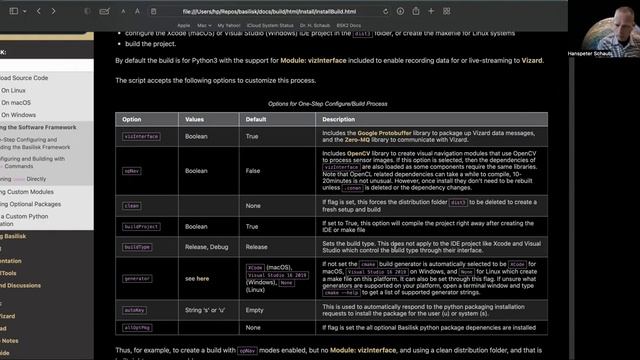This screenshot has height=360, width=640.
Task: Open the Custom Modules sidebar entry
Action: pos(27,192)
